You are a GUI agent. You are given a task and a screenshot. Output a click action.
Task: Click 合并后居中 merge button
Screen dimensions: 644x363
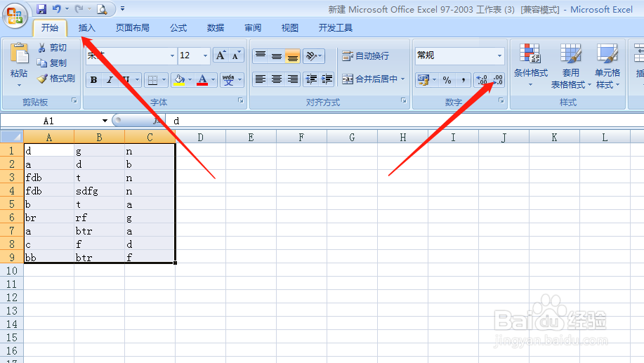pos(369,79)
